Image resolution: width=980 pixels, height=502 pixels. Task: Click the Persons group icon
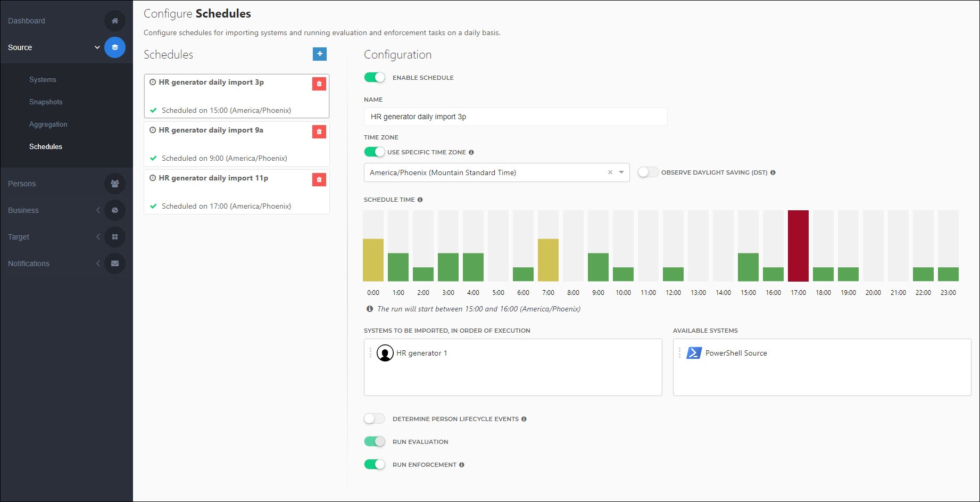(x=115, y=184)
